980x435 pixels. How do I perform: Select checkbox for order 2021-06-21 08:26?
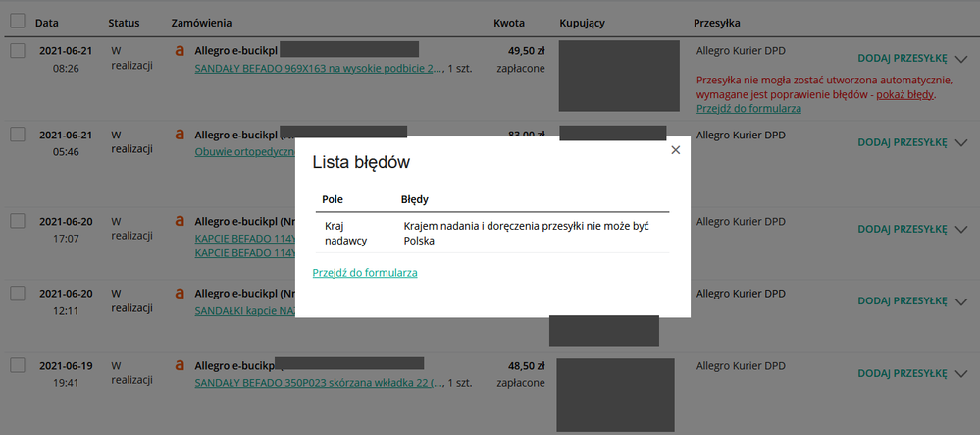pos(18,51)
